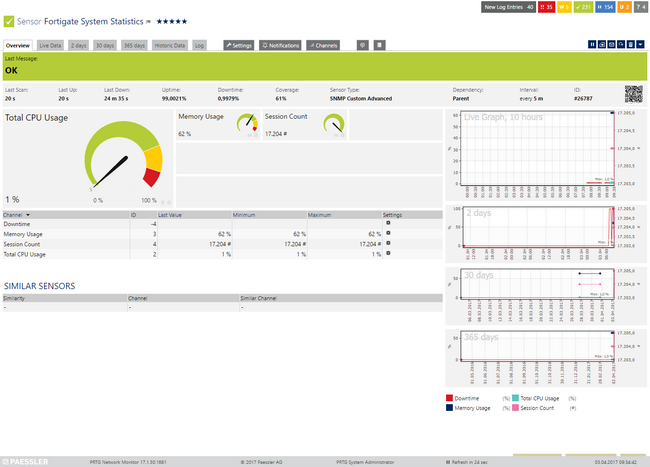Show the 2 unusual sensors (orange badge)
650x467 pixels.
(x=624, y=7)
